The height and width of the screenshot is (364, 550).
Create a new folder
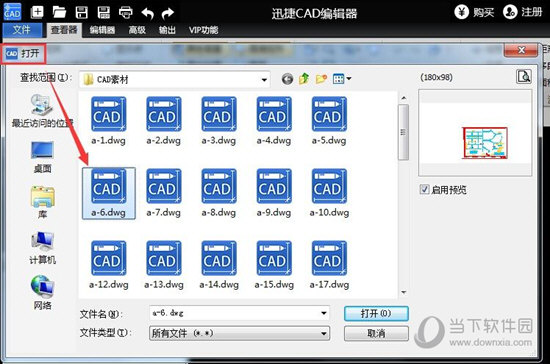coord(321,79)
